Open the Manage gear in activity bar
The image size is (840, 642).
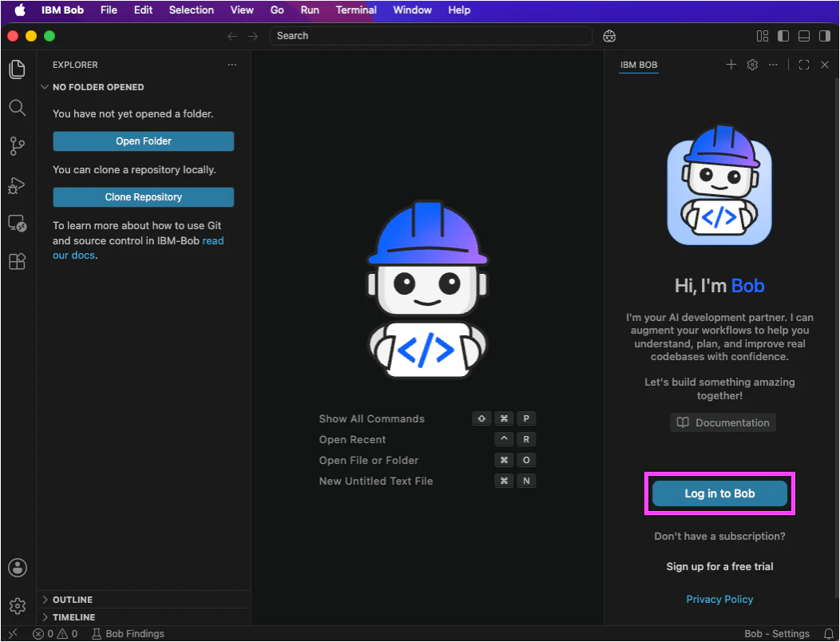[17, 605]
